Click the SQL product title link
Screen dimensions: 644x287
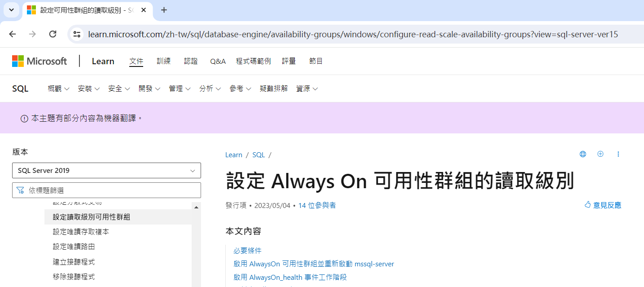20,89
